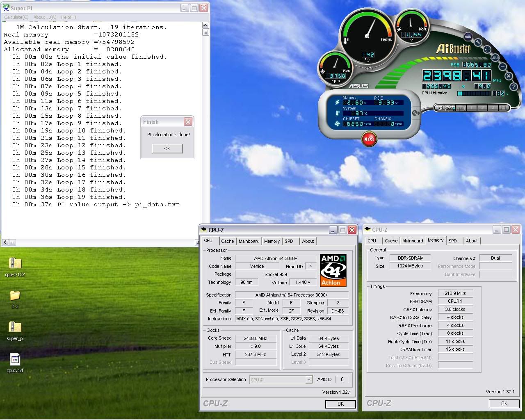Image resolution: width=525 pixels, height=420 pixels.
Task: Click the gamepad boost icon in AiBooster toolbar
Action: click(x=451, y=108)
